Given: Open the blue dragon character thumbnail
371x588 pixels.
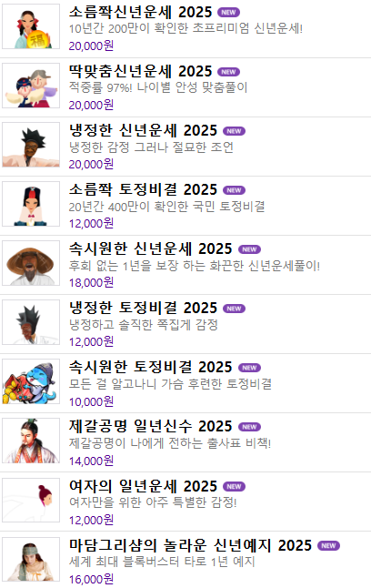Looking at the screenshot, I should [x=31, y=381].
